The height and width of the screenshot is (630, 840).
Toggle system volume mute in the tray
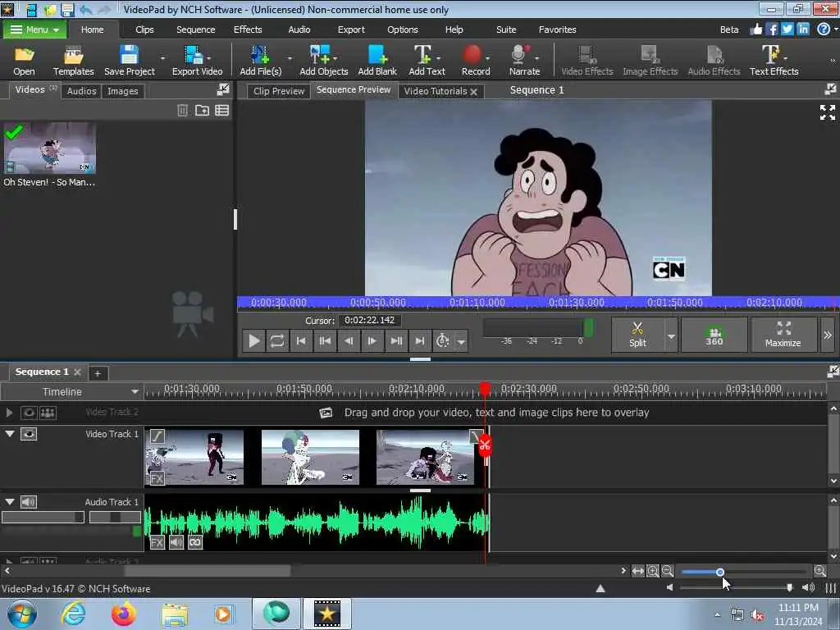[x=757, y=615]
